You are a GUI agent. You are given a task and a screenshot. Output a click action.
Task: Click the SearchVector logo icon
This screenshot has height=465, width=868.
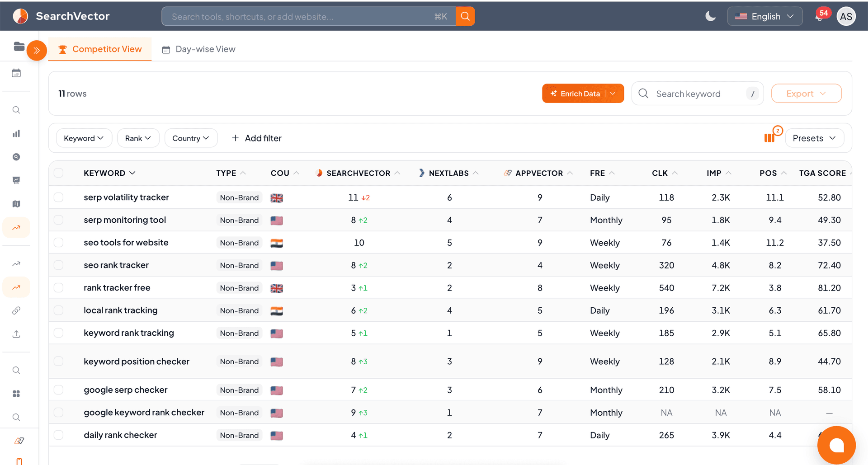coord(20,16)
